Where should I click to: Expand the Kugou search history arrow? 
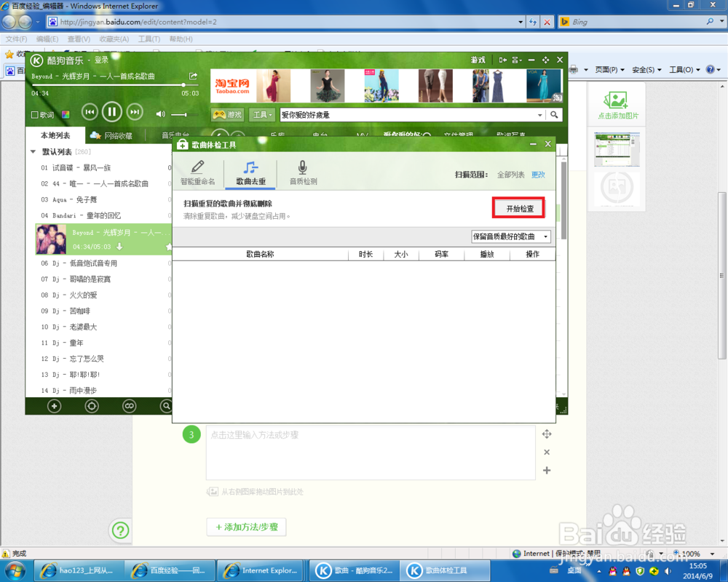(539, 115)
